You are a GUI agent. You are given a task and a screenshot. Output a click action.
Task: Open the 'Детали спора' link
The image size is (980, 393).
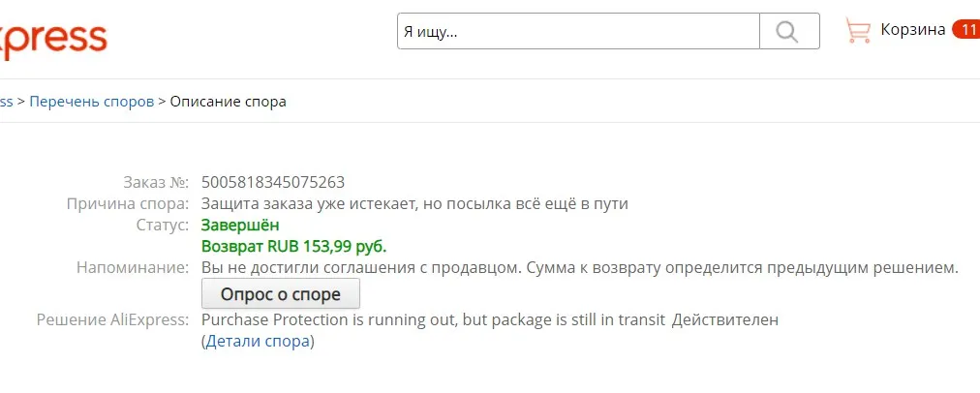pos(258,341)
